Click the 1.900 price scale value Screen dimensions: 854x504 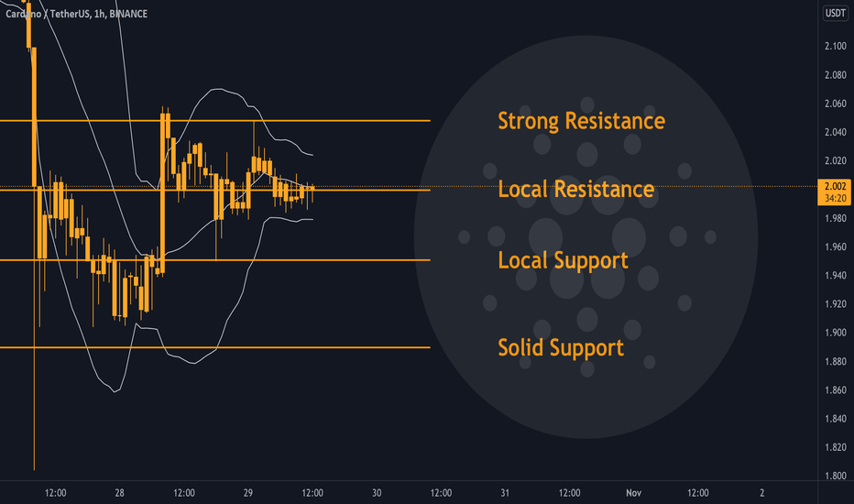(835, 333)
